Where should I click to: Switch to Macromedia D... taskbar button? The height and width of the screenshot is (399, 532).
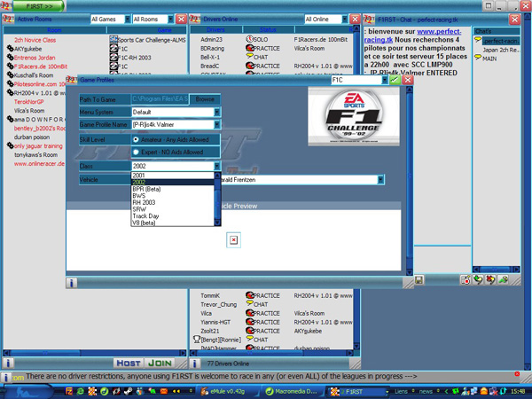click(x=292, y=391)
